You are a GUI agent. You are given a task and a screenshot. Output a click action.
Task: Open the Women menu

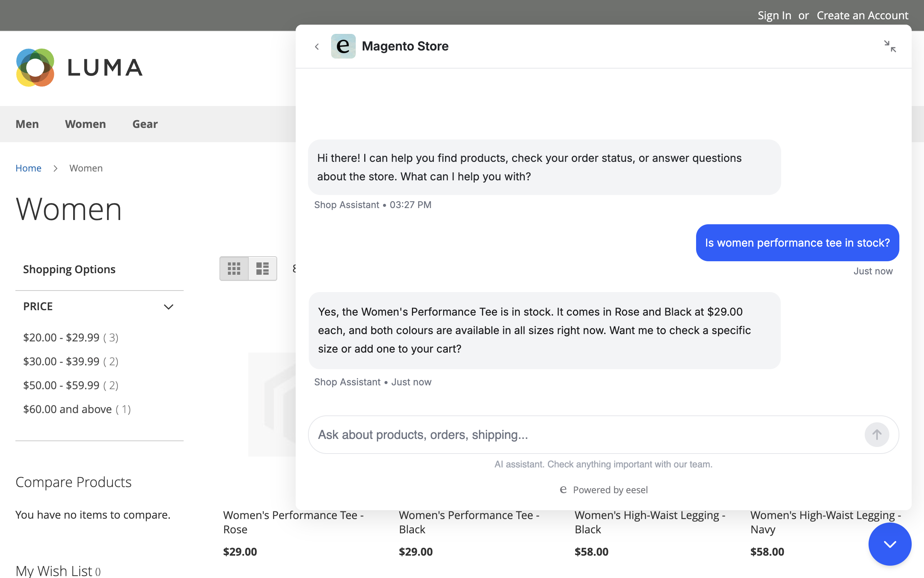[x=85, y=124]
